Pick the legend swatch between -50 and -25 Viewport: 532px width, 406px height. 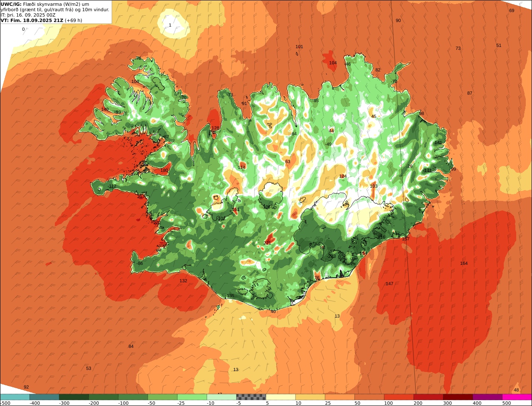pyautogui.click(x=163, y=397)
